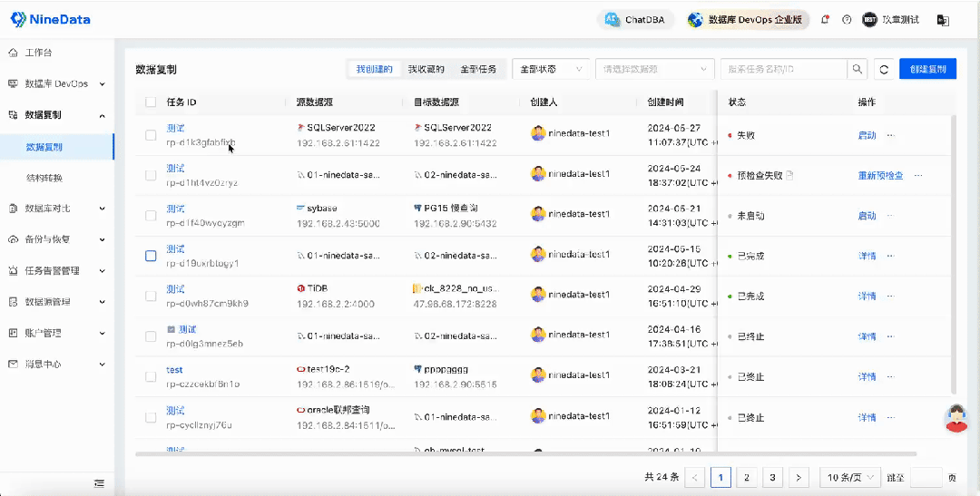Viewport: 980px width, 496px height.
Task: Switch language with the translate icon
Action: pos(943,20)
